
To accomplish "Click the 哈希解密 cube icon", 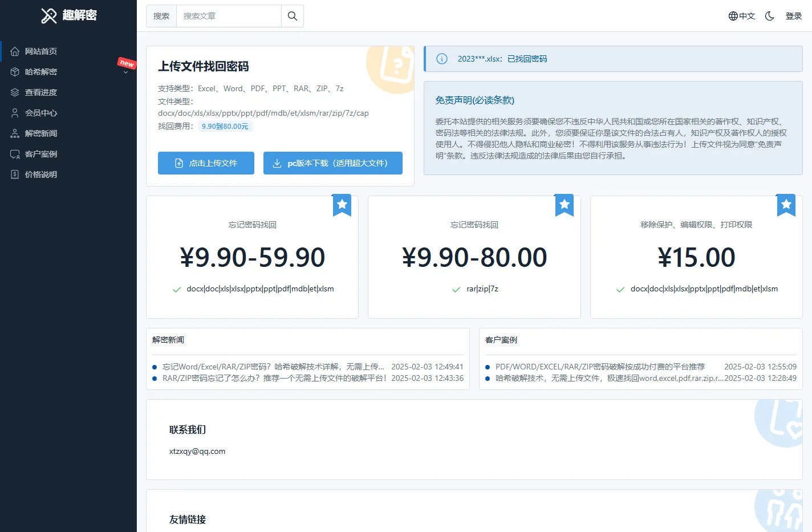I will coord(15,72).
